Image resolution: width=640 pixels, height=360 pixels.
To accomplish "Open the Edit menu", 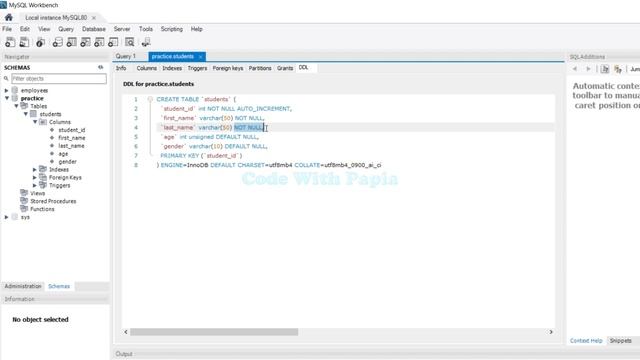I will (x=25, y=29).
